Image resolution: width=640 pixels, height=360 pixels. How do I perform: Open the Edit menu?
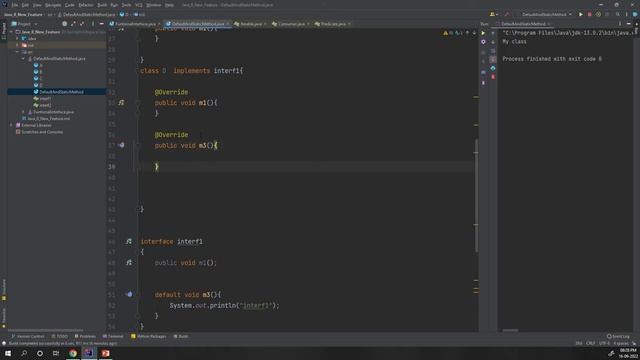25,5
